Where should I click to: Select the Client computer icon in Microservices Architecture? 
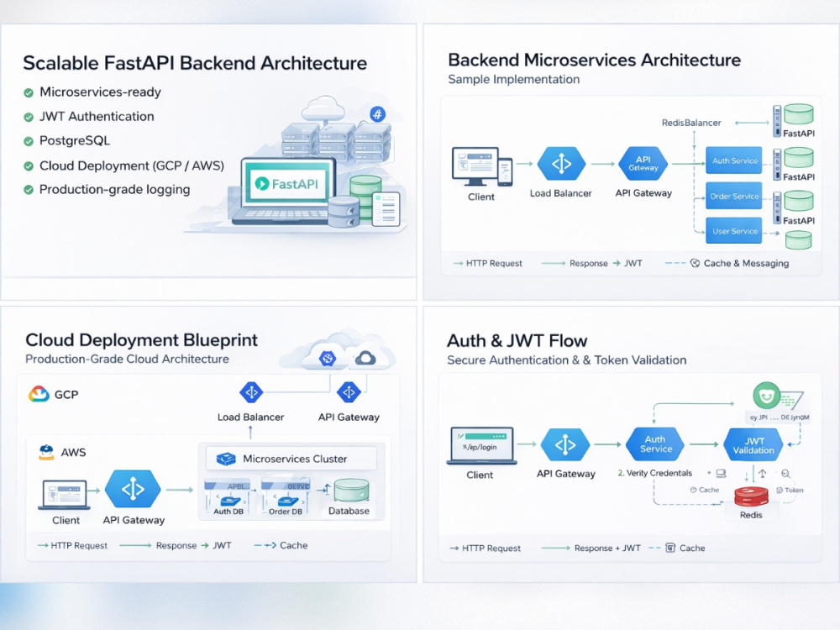point(481,166)
